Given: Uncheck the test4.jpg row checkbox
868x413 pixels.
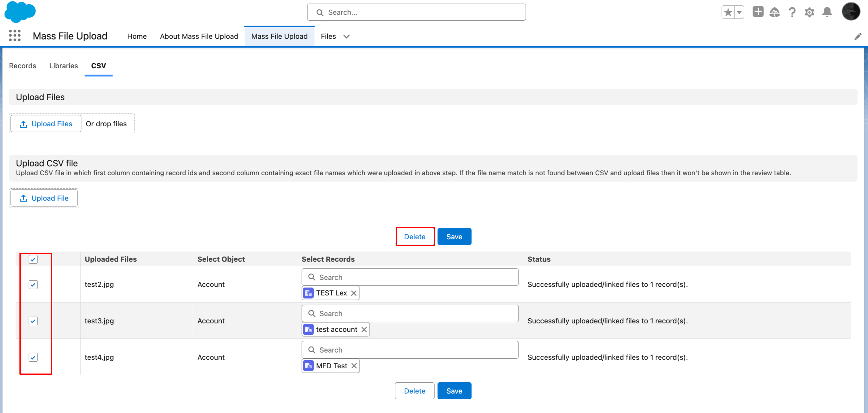Looking at the screenshot, I should tap(33, 357).
